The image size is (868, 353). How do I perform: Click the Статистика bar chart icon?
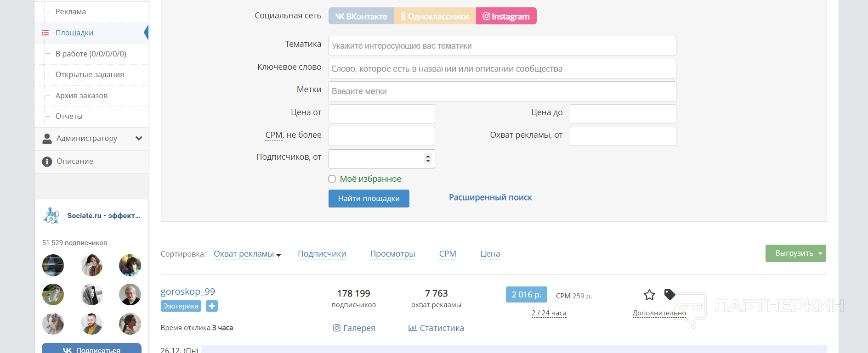point(413,328)
